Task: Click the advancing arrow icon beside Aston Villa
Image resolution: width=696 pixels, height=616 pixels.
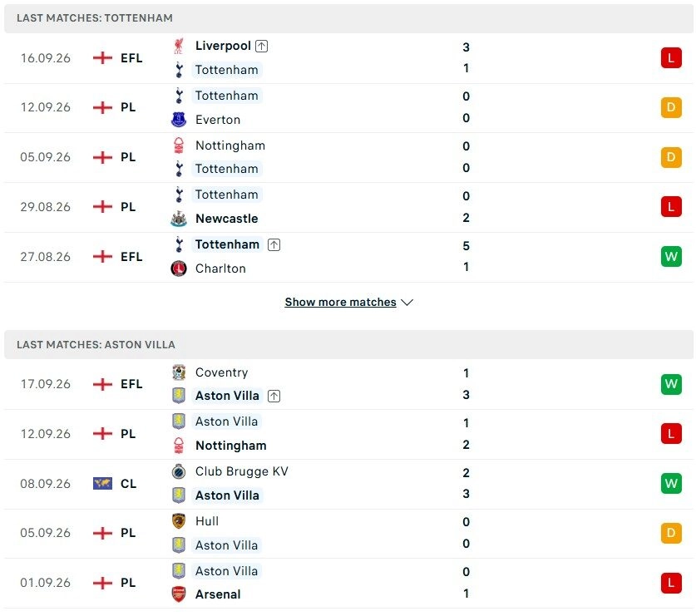Action: [274, 396]
